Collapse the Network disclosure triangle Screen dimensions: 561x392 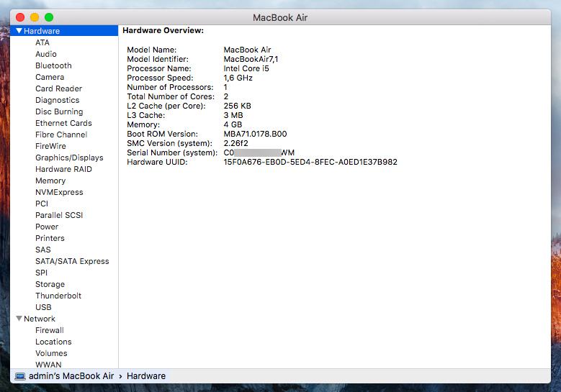pos(19,319)
